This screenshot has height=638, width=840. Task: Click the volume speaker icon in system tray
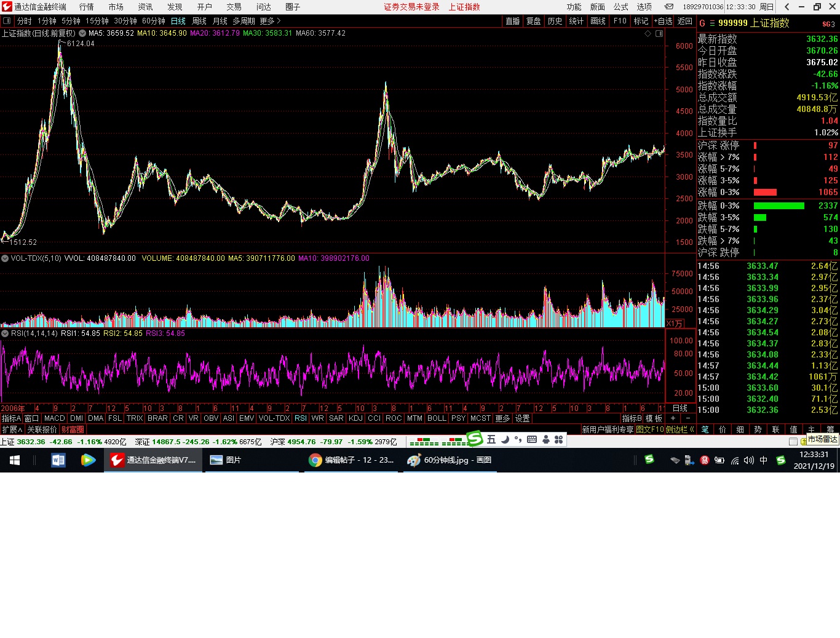[x=748, y=460]
